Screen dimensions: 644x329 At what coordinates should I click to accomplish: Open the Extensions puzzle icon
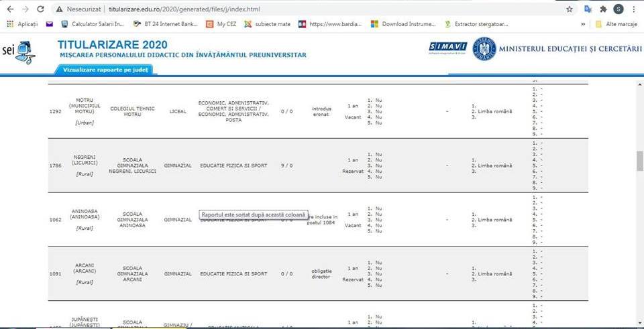point(603,9)
